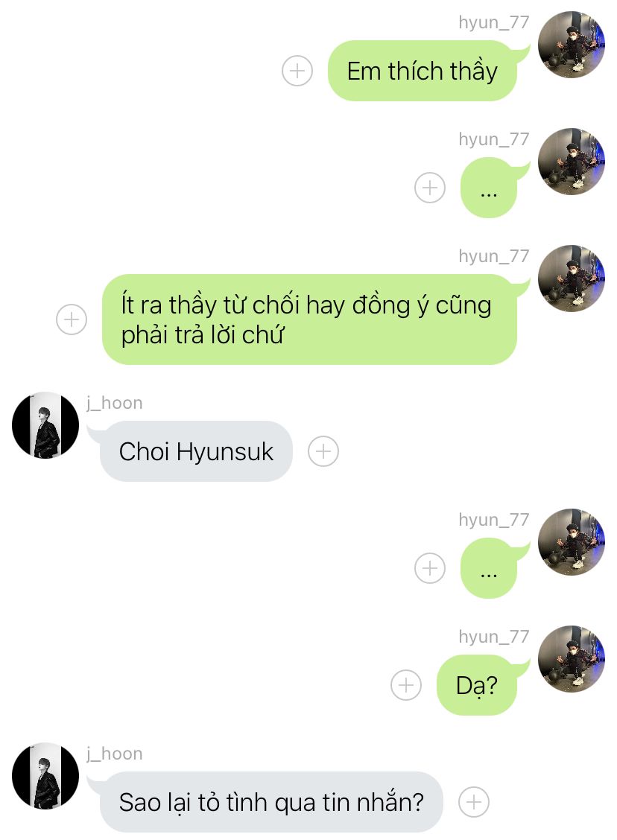Click plus icon beside "Em thích thầy" message
This screenshot has width=617, height=840.
(x=297, y=71)
